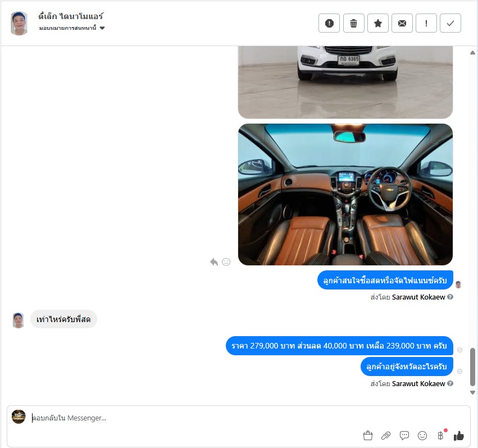Open car interior photo thumbnail
This screenshot has height=448, width=478.
pos(345,194)
